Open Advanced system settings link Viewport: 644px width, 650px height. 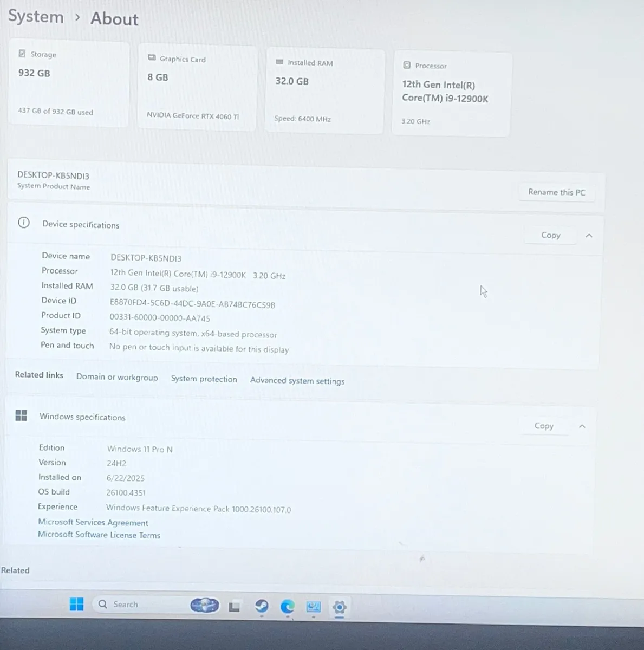[x=297, y=381]
